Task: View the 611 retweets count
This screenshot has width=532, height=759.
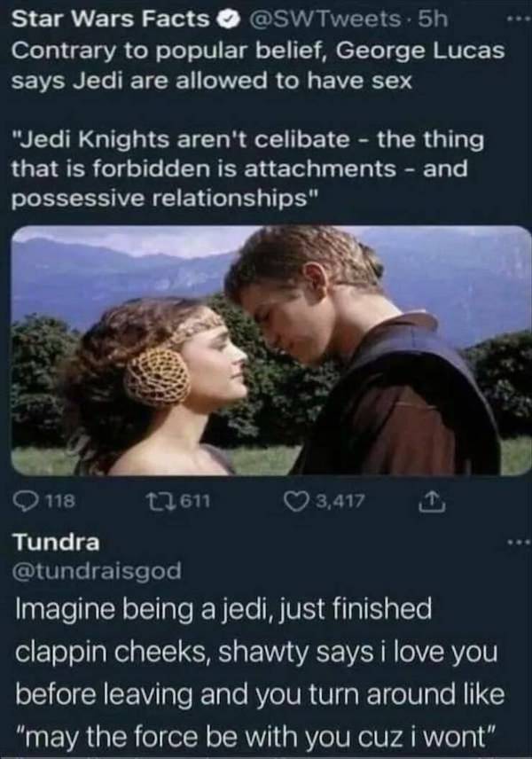Action: (195, 502)
